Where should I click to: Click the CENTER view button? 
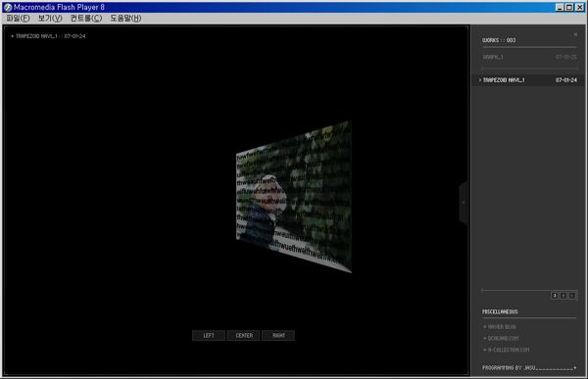pyautogui.click(x=244, y=335)
